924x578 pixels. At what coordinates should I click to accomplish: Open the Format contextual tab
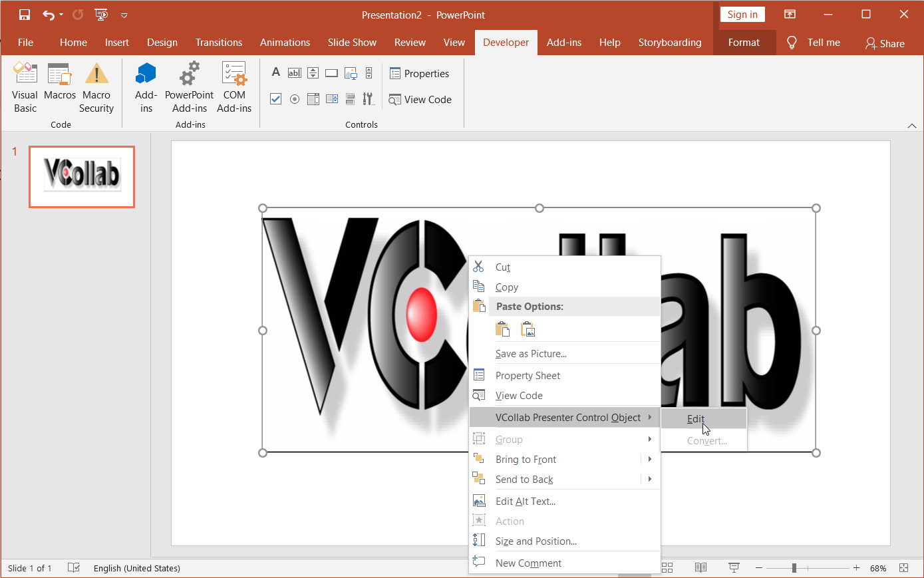(x=744, y=43)
